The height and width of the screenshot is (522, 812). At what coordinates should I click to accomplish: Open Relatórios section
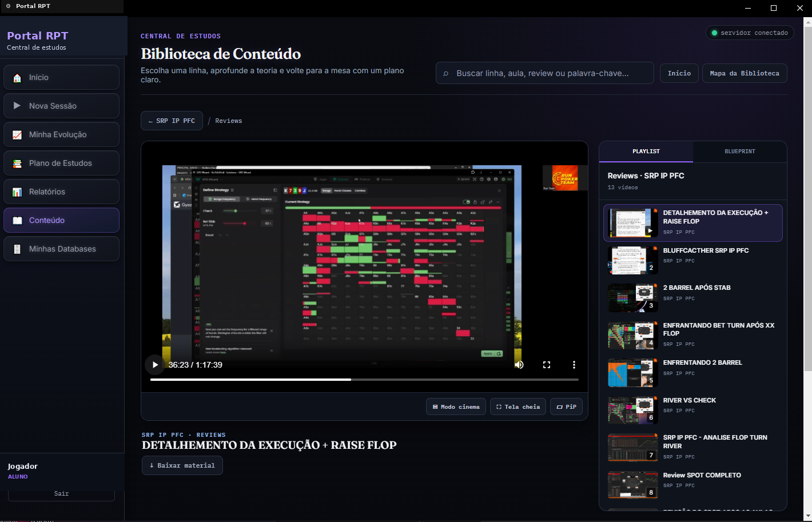pyautogui.click(x=61, y=192)
